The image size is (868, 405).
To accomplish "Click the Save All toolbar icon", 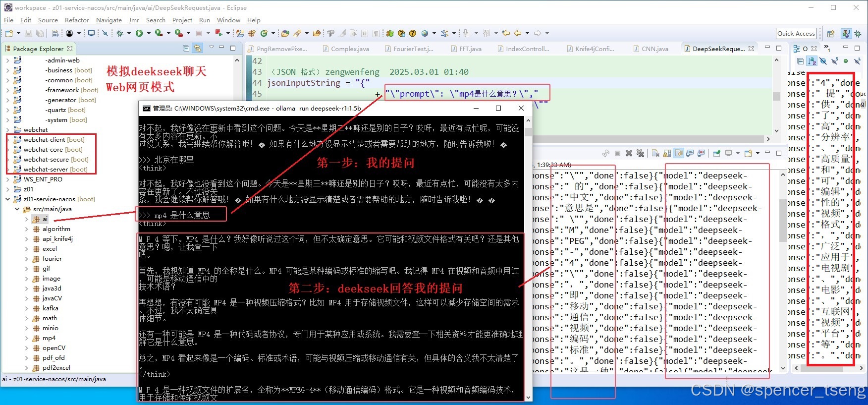I will tap(40, 33).
